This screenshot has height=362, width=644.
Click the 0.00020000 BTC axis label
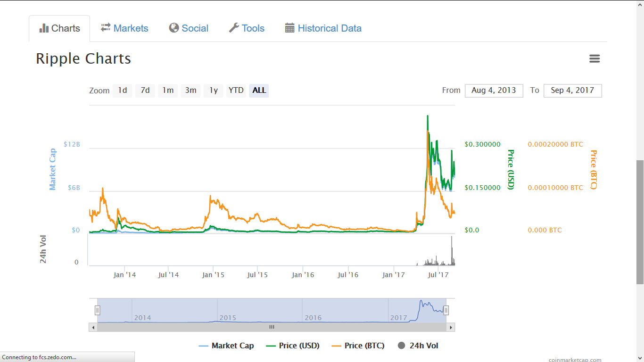click(x=555, y=144)
